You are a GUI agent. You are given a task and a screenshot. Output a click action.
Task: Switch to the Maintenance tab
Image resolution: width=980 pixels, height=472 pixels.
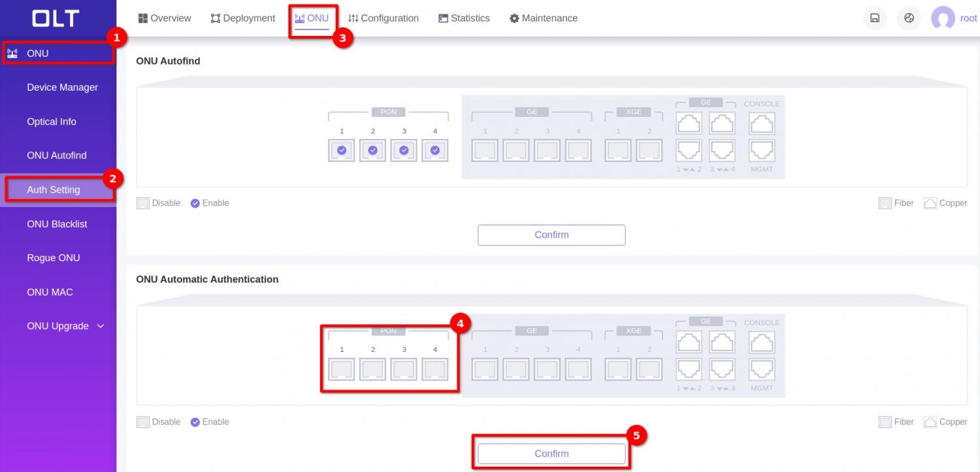point(544,18)
